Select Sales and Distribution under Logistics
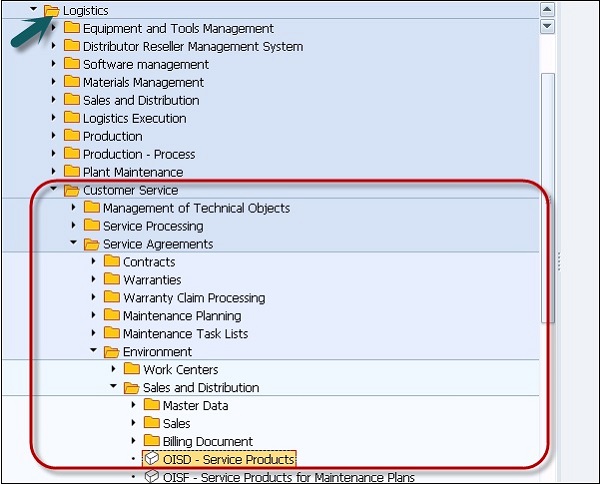Image resolution: width=600 pixels, height=484 pixels. [x=140, y=100]
